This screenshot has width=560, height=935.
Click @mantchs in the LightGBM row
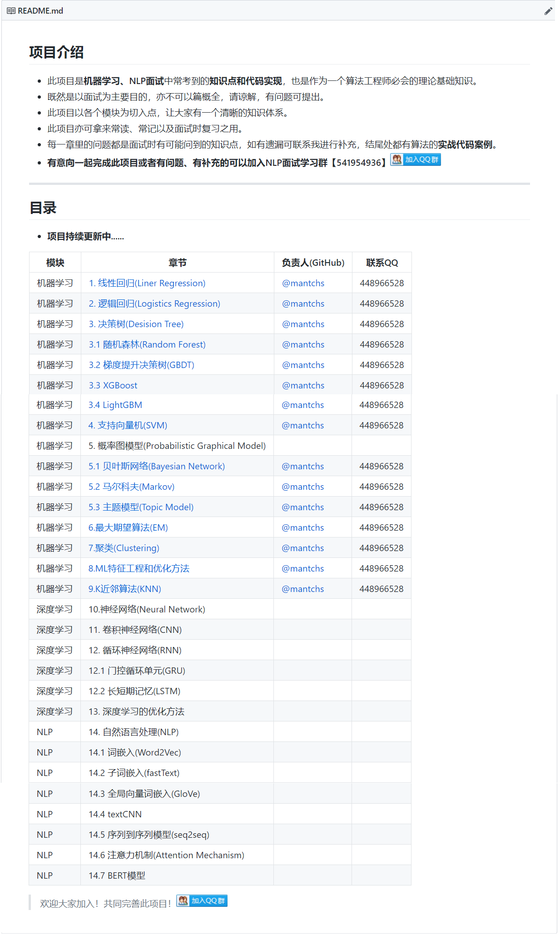tap(303, 405)
